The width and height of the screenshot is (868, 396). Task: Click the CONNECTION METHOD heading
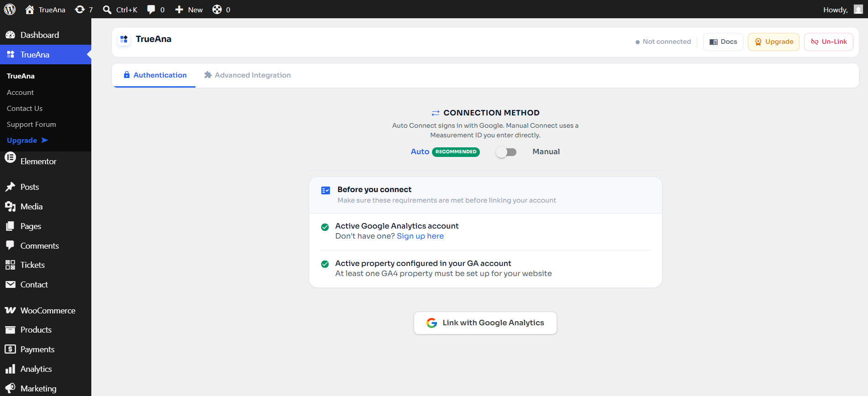491,113
